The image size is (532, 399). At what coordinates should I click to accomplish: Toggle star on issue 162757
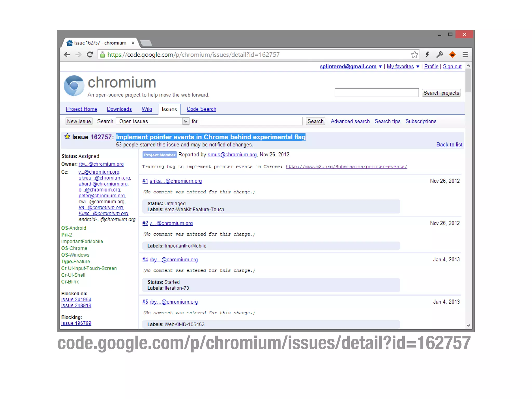[67, 136]
